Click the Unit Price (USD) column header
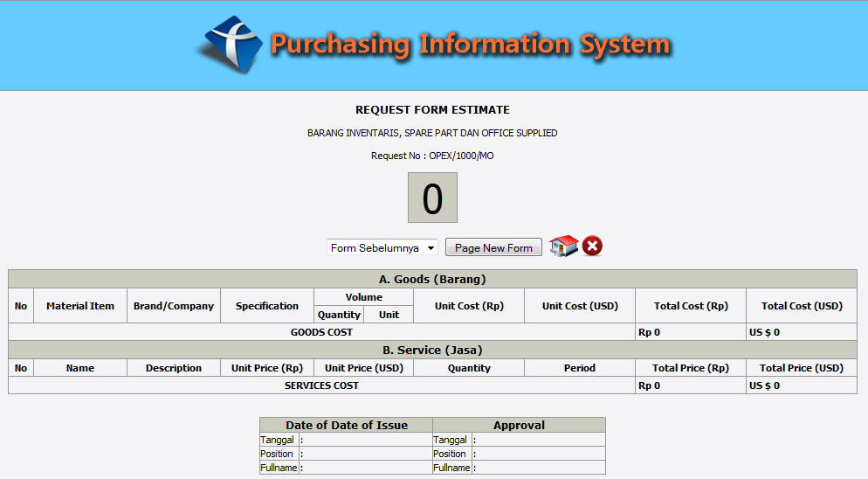 [x=363, y=368]
